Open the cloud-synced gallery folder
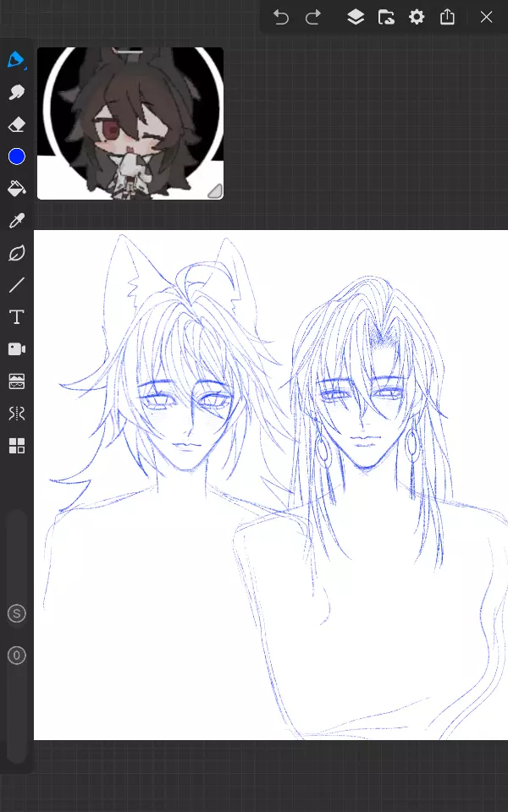 pos(386,17)
